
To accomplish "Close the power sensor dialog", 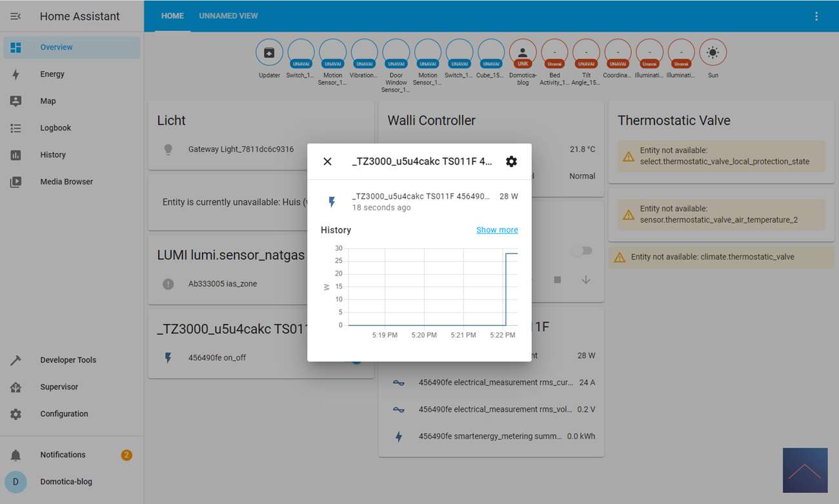I will tap(327, 161).
